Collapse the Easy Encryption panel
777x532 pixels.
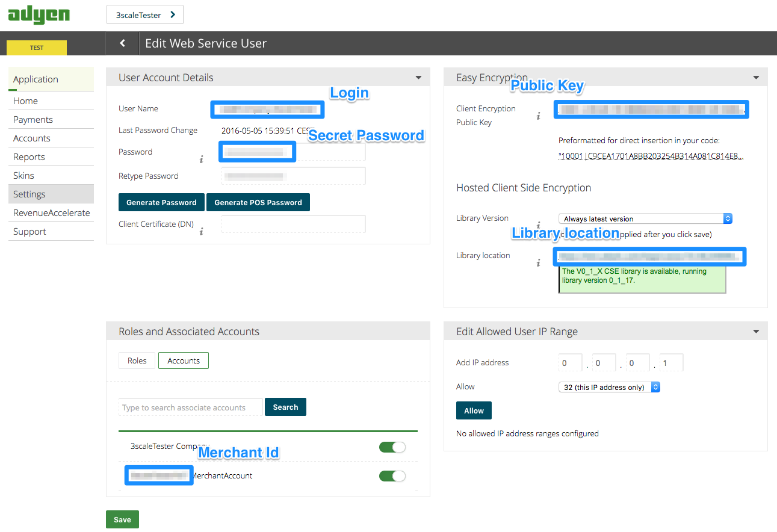point(756,78)
